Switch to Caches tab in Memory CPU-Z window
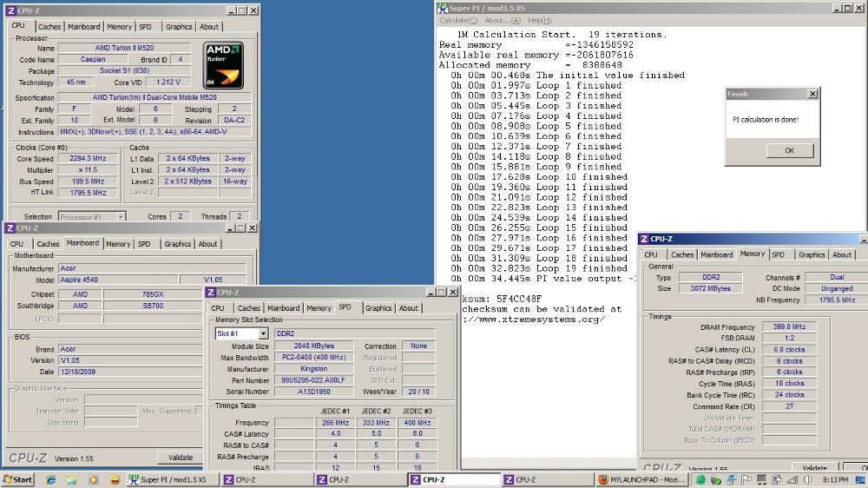This screenshot has width=868, height=488. [682, 254]
